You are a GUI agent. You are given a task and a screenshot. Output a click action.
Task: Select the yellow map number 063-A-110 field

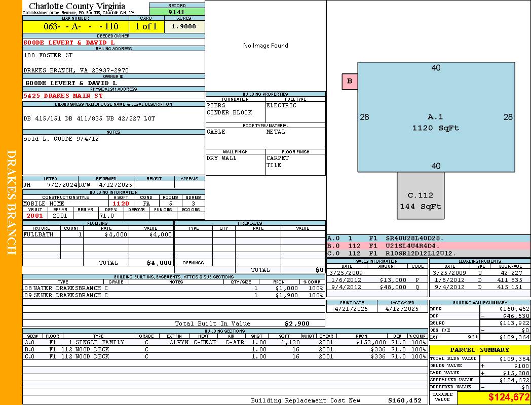(75, 27)
